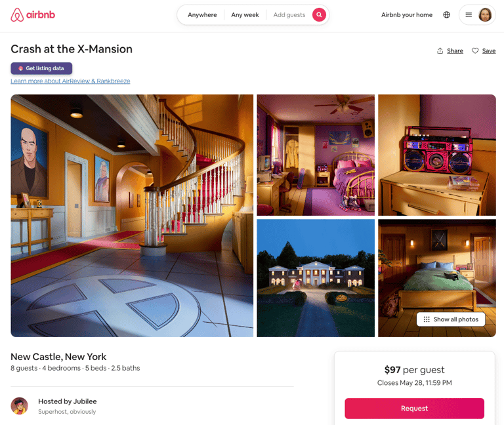The width and height of the screenshot is (504, 425).
Task: Click the Airbnb logo
Action: tap(33, 15)
